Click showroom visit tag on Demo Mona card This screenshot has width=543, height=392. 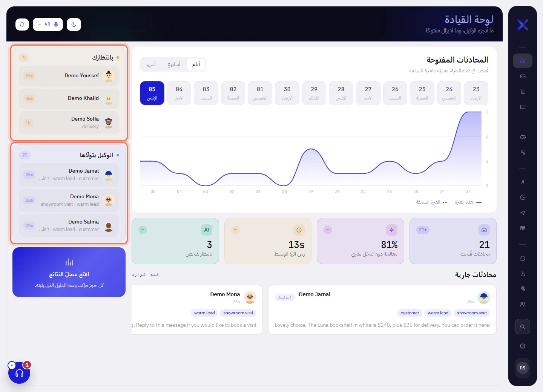pos(238,313)
